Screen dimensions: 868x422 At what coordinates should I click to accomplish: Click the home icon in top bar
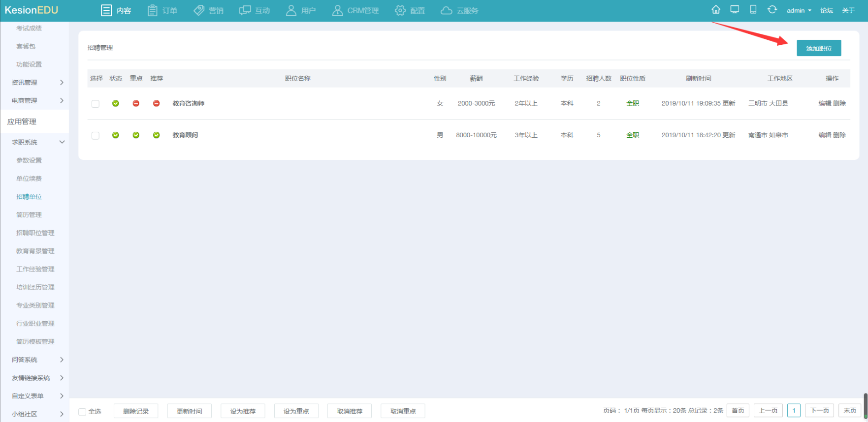pyautogui.click(x=716, y=10)
